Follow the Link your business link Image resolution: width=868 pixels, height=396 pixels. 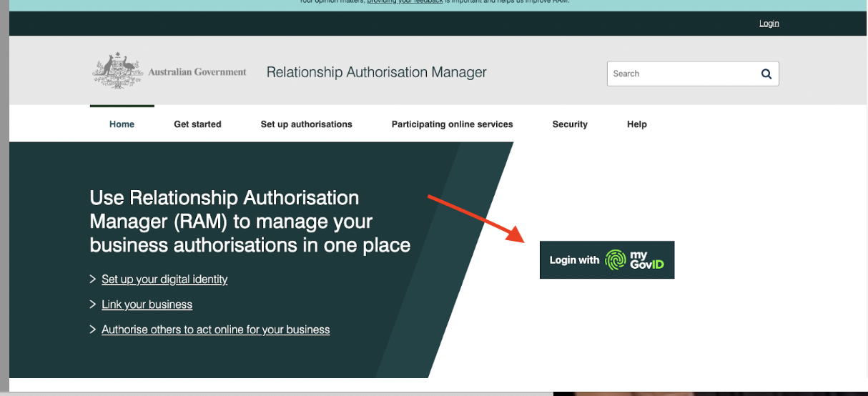[x=147, y=305]
